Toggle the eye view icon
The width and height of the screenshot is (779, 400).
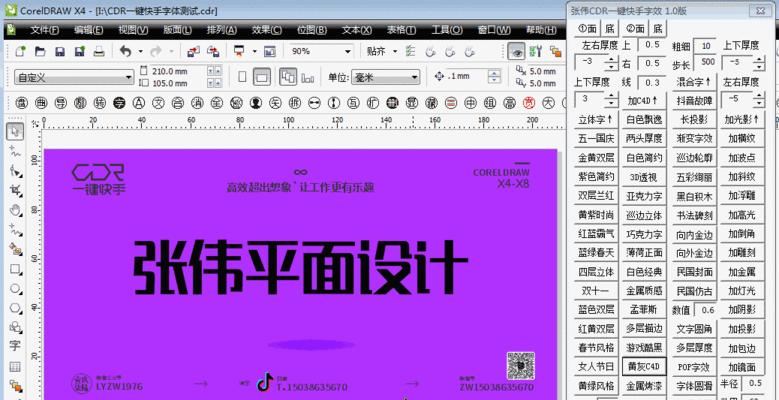click(x=517, y=51)
